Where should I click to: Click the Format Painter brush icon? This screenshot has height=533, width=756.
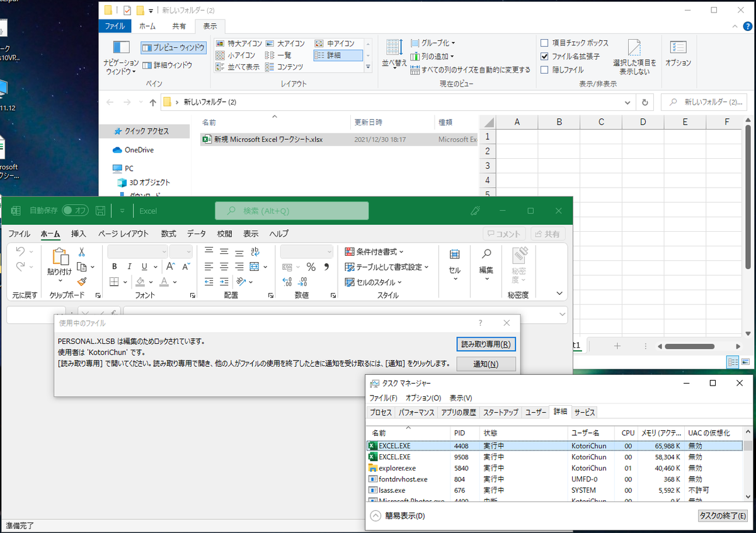coord(81,282)
